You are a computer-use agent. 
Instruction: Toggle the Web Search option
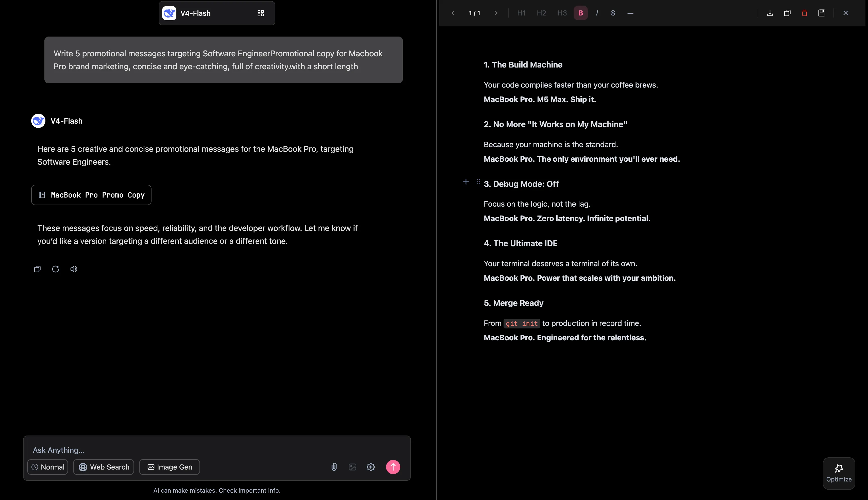pyautogui.click(x=104, y=467)
